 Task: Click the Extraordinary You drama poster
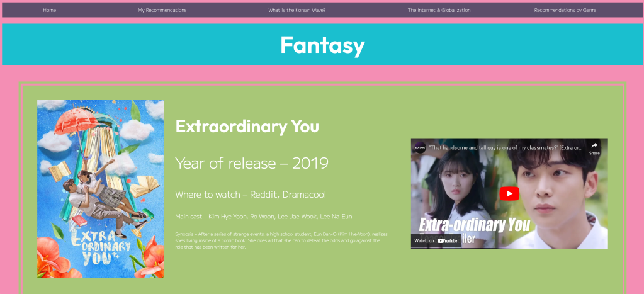[x=101, y=189]
